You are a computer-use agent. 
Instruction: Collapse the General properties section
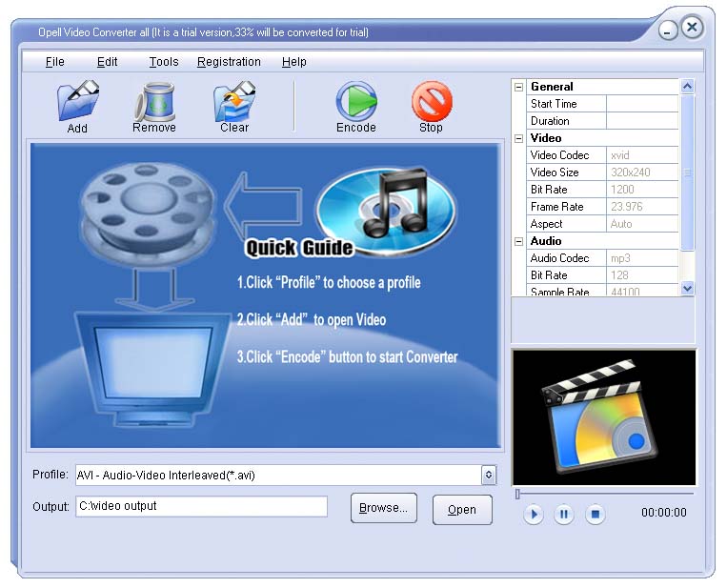pyautogui.click(x=519, y=87)
